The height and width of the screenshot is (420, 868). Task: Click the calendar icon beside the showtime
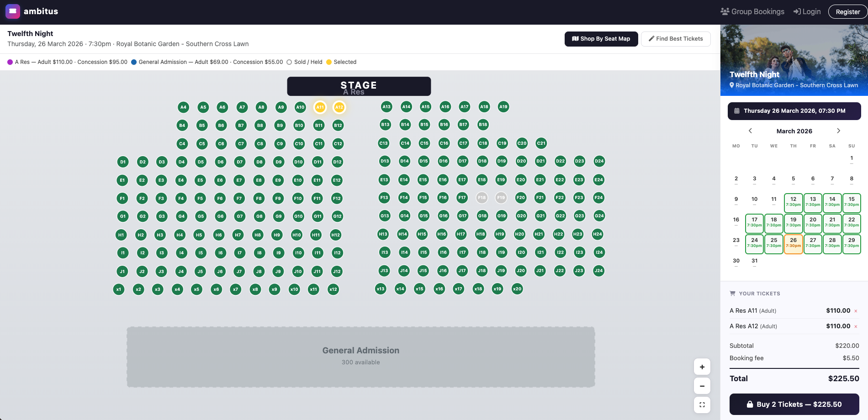[737, 111]
